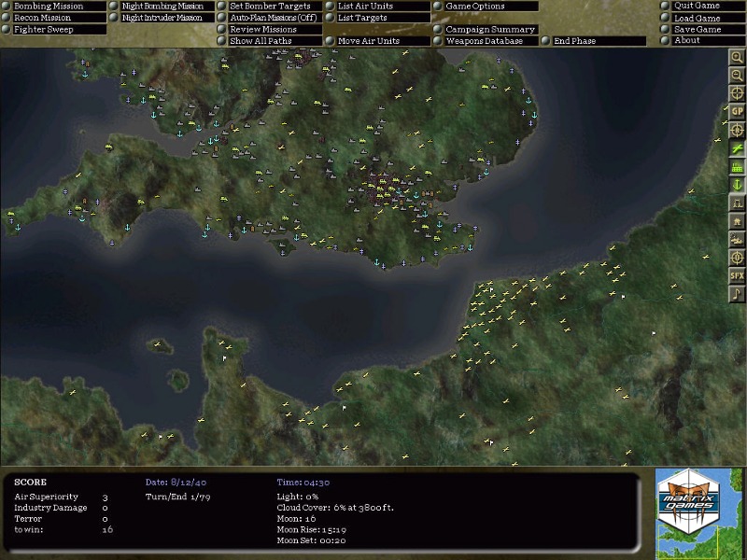Image resolution: width=747 pixels, height=560 pixels.
Task: Open Weapons Database
Action: (484, 41)
